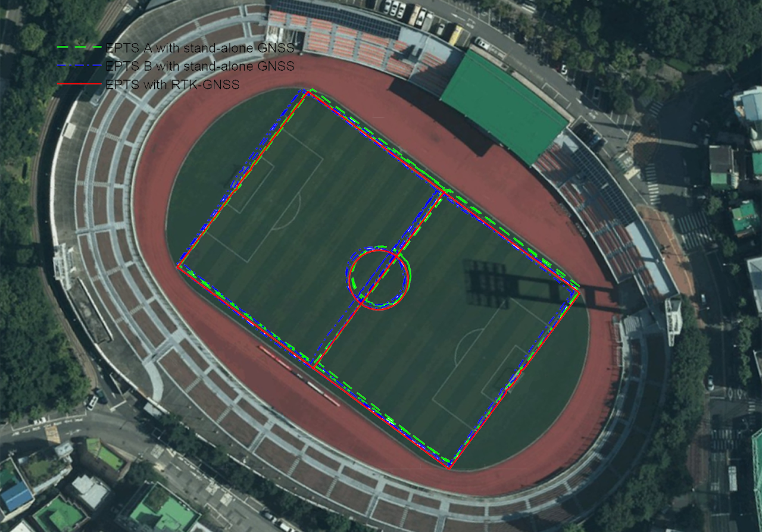
Task: Click the leftmost corner of the red pitch outline
Action: pos(177,267)
